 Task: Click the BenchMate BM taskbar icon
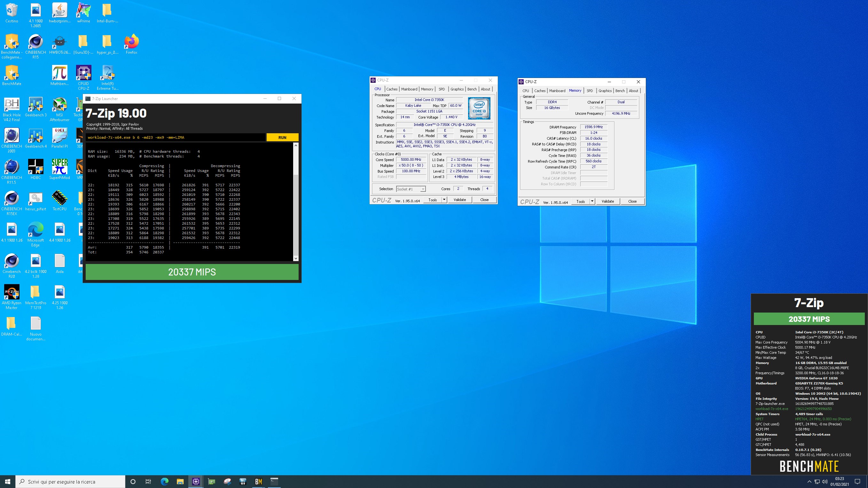[x=258, y=482]
